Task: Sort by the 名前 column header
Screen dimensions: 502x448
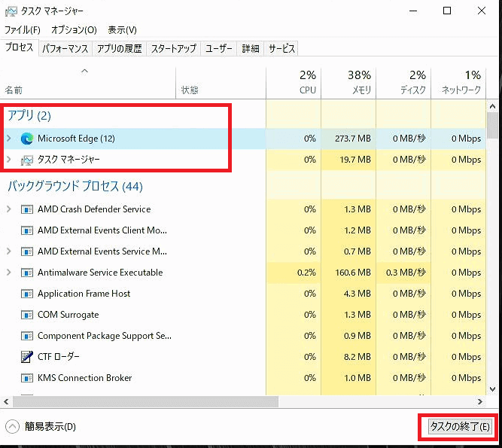Action: click(88, 84)
